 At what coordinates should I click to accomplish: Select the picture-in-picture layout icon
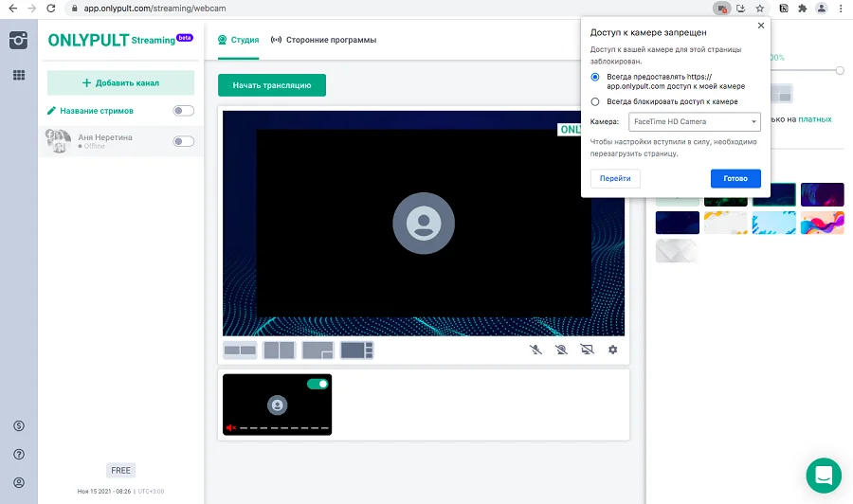(x=318, y=351)
